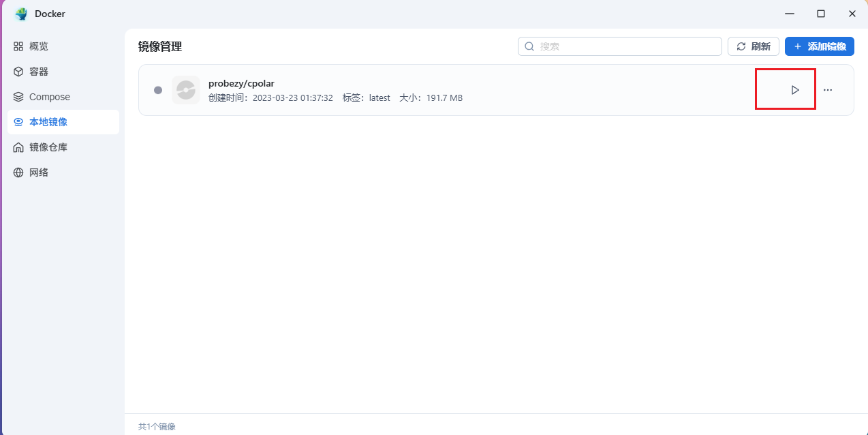Click the latest tag label on image row

pos(379,98)
